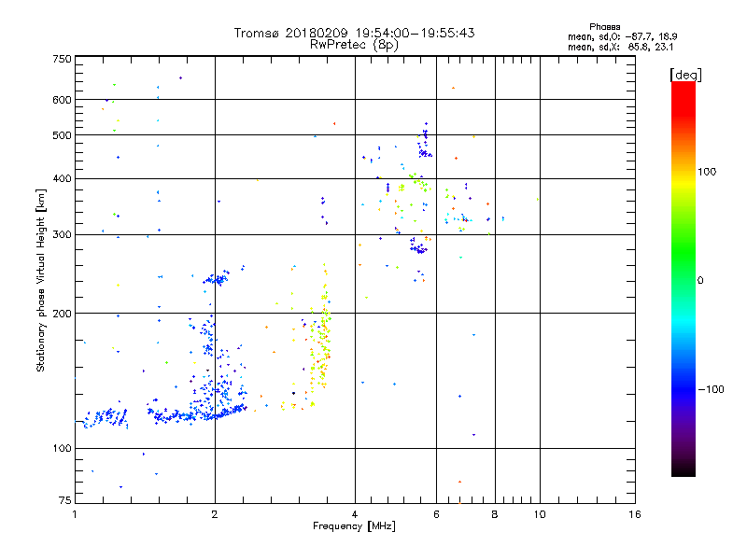Click the x-axis tick label '4'
Viewport: 747px width, 560px height.
coord(355,514)
